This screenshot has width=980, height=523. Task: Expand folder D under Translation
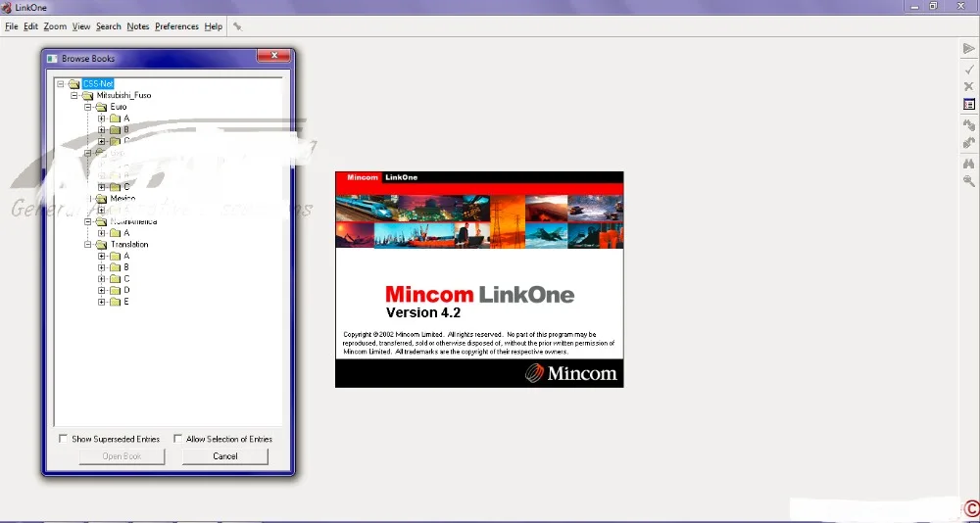(x=102, y=290)
